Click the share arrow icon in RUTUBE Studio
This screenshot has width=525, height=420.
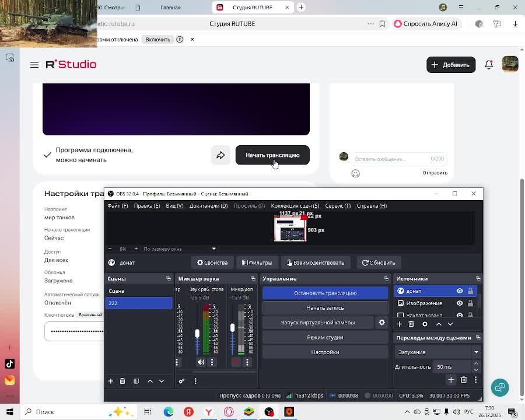[x=220, y=155]
